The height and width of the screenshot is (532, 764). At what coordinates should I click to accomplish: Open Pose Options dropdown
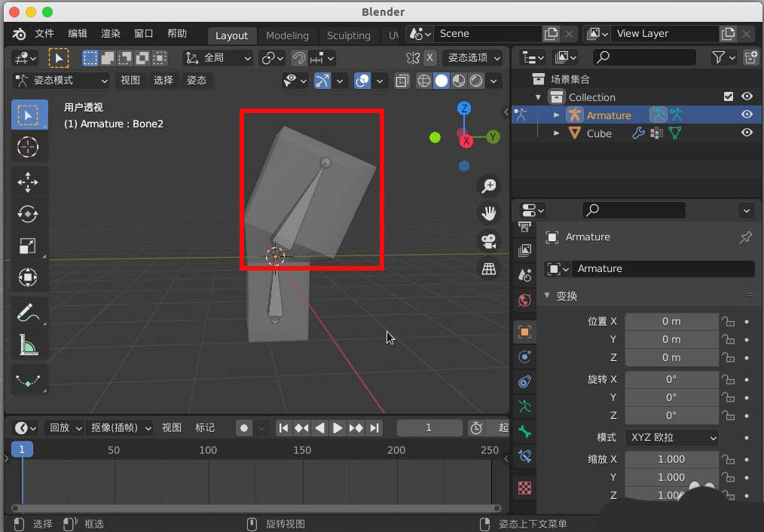click(x=472, y=58)
